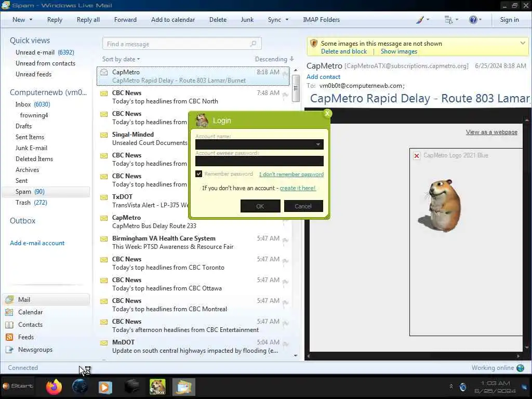Click the Account owner password field
Viewport: 532px width, 399px height.
(259, 161)
